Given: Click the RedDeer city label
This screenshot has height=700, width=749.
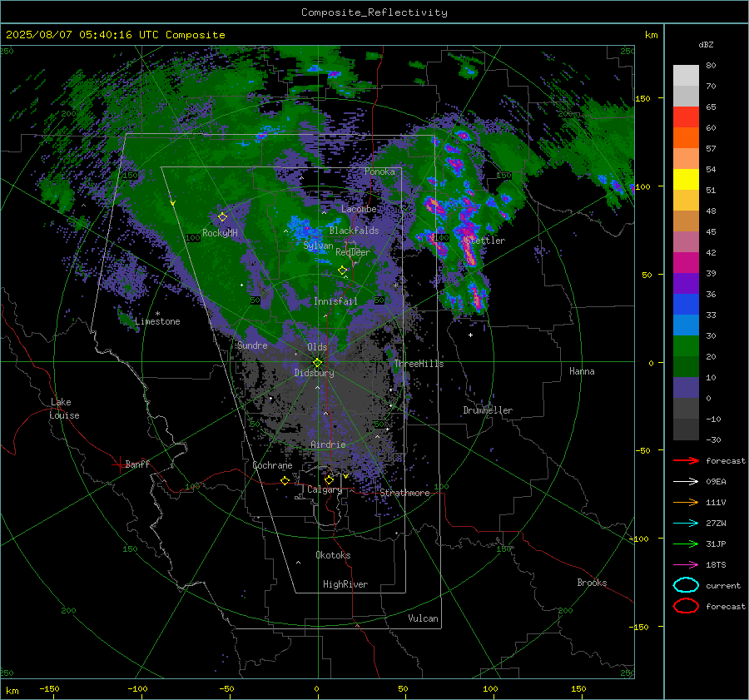Looking at the screenshot, I should (353, 252).
